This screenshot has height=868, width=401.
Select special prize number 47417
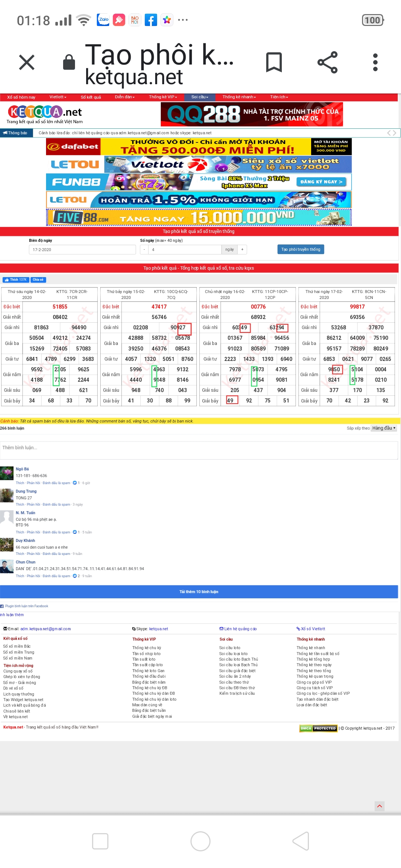pyautogui.click(x=159, y=307)
